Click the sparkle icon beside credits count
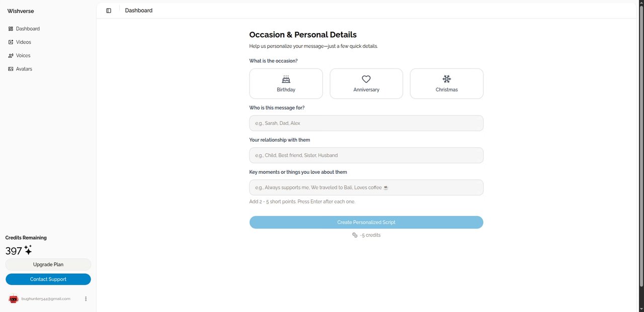 [28, 250]
